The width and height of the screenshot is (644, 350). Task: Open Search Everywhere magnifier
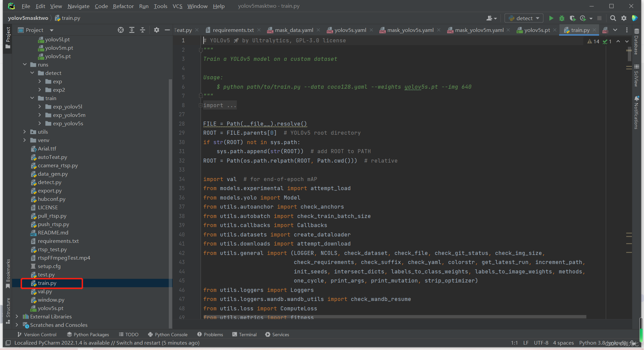tap(613, 18)
